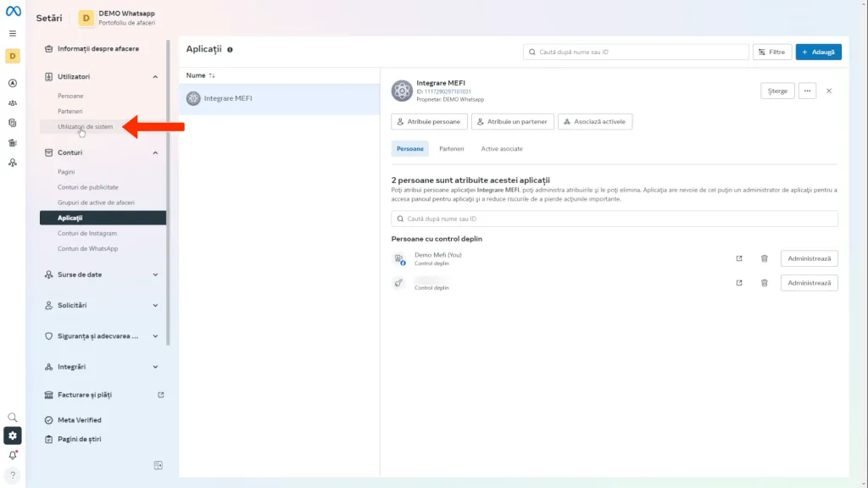868x488 pixels.
Task: Open Parteneri under Utilizatori
Action: pyautogui.click(x=70, y=111)
